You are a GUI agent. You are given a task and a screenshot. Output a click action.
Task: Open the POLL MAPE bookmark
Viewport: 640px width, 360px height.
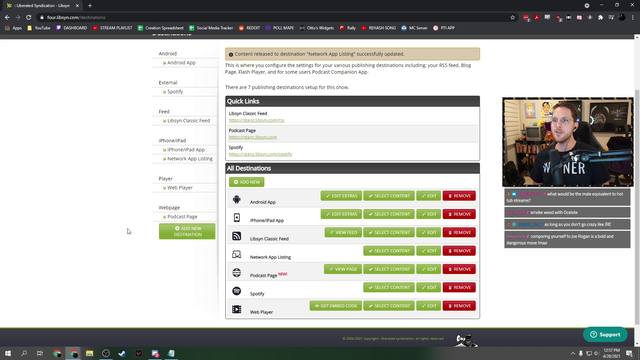click(x=280, y=28)
